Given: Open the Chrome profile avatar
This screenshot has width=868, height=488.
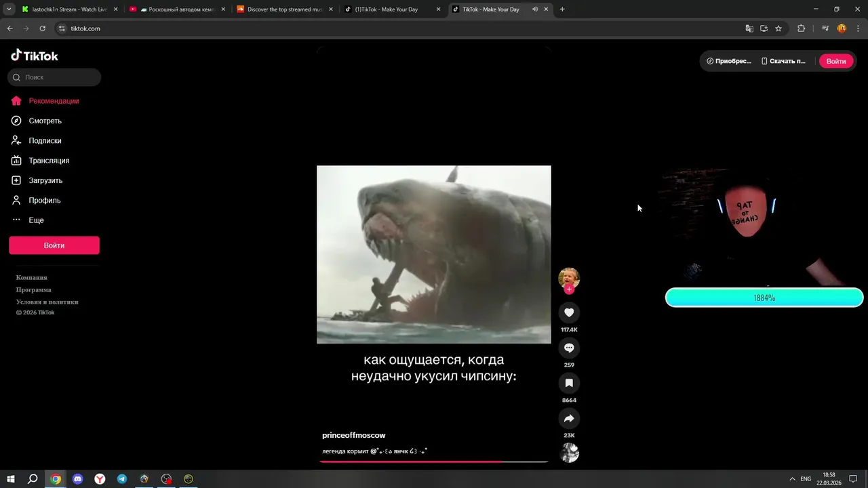Looking at the screenshot, I should click(x=842, y=28).
